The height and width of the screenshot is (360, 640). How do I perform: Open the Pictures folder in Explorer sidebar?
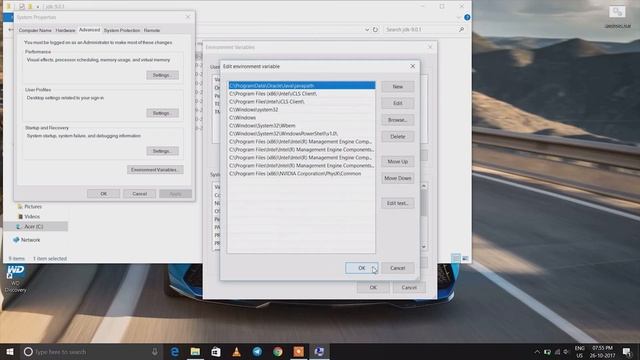(x=33, y=207)
